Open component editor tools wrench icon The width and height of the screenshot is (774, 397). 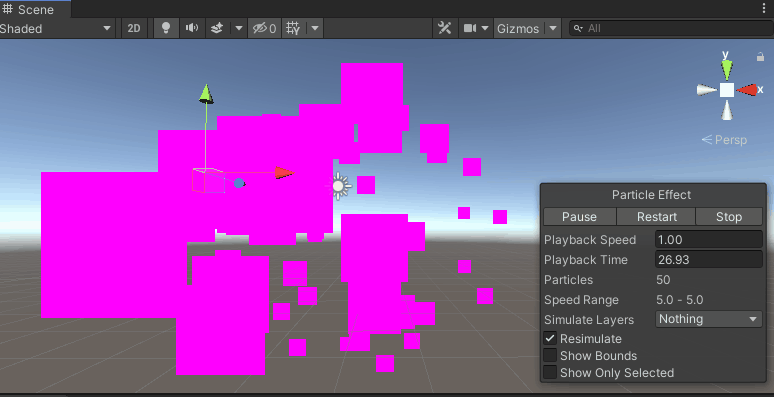click(x=444, y=29)
